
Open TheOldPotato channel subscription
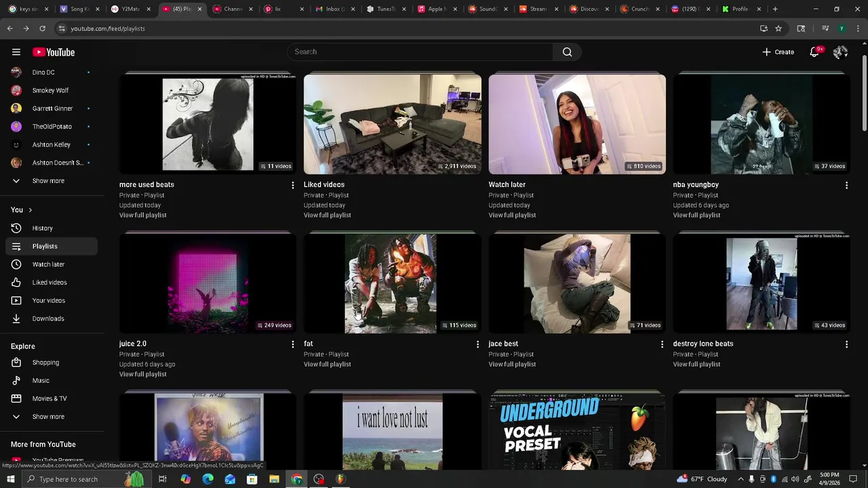[52, 127]
